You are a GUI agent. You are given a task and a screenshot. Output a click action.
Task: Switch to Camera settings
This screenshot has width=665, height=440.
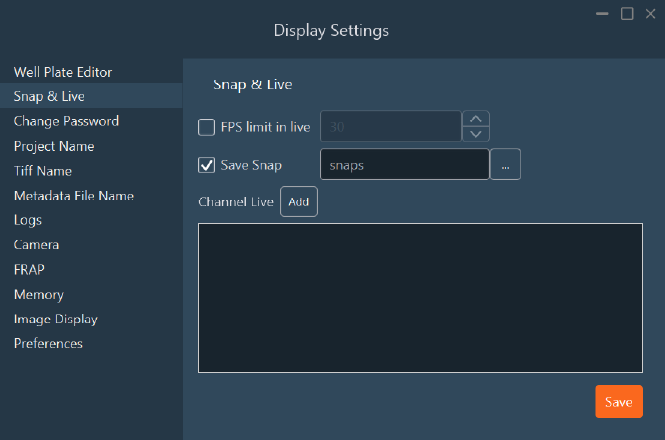point(36,245)
